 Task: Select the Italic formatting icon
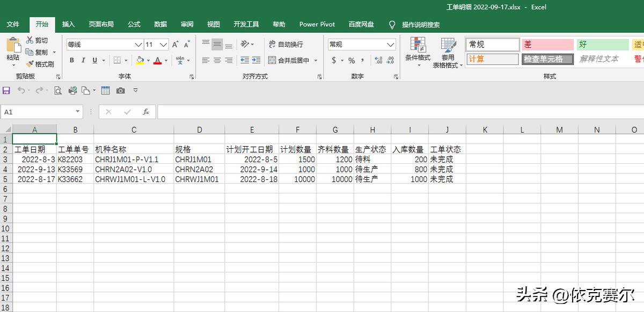[83, 60]
